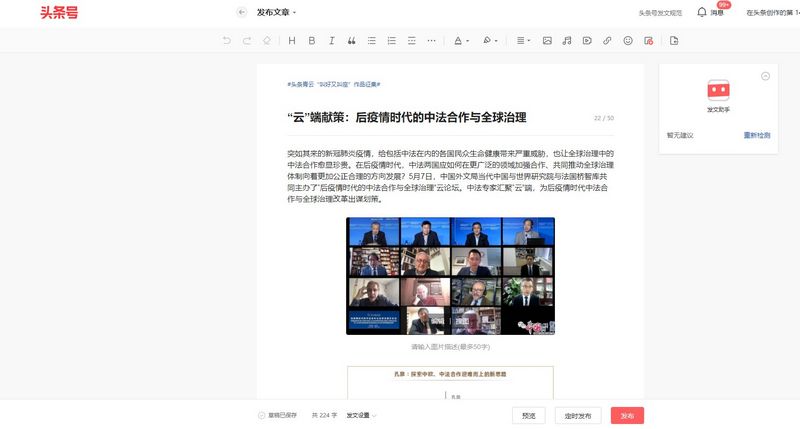Viewport: 800px width, 429px height.
Task: Click the 22 / 50 title counter
Action: pyautogui.click(x=604, y=118)
